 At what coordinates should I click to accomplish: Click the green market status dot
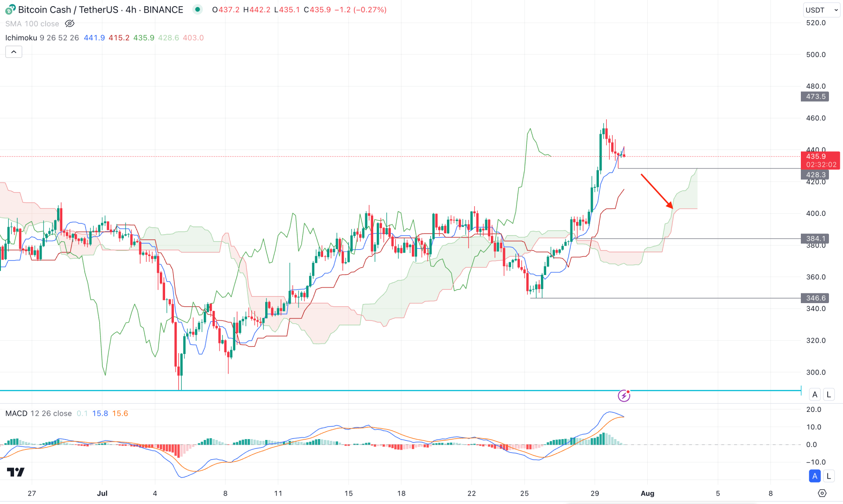(x=198, y=9)
